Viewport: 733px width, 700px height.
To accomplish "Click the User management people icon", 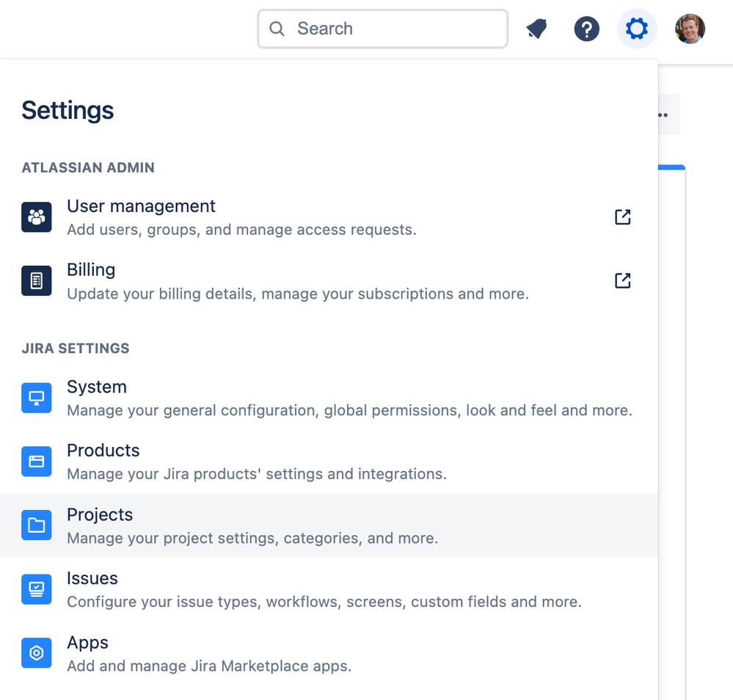I will [37, 217].
